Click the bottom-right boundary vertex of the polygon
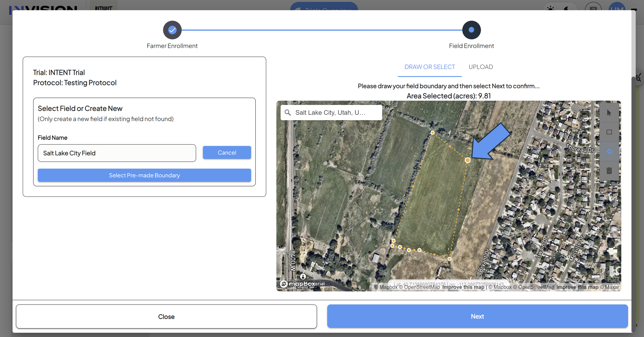This screenshot has width=644, height=337. [449, 259]
